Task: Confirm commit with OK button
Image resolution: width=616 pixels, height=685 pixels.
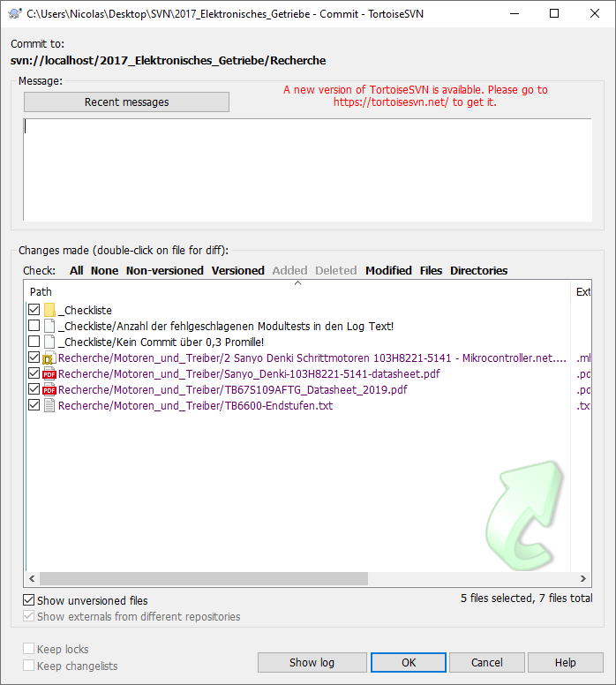Action: (x=409, y=663)
